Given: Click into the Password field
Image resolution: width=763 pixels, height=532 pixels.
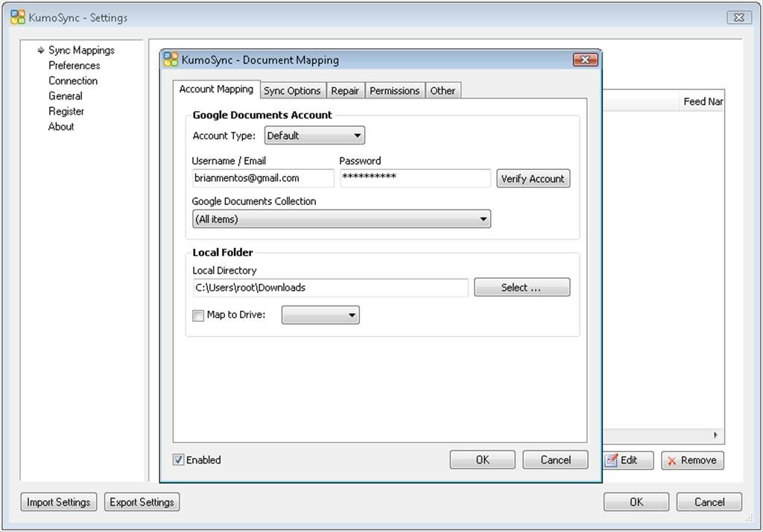Looking at the screenshot, I should click(415, 178).
